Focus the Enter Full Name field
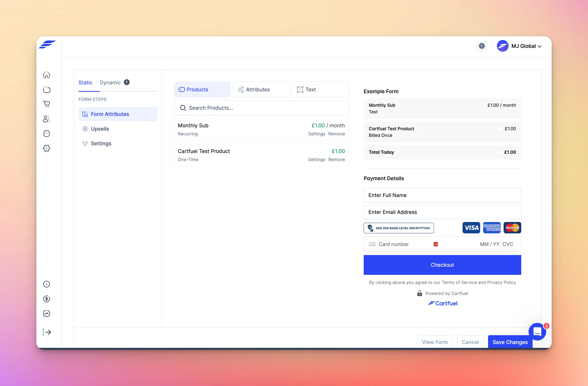The height and width of the screenshot is (386, 588). point(442,195)
